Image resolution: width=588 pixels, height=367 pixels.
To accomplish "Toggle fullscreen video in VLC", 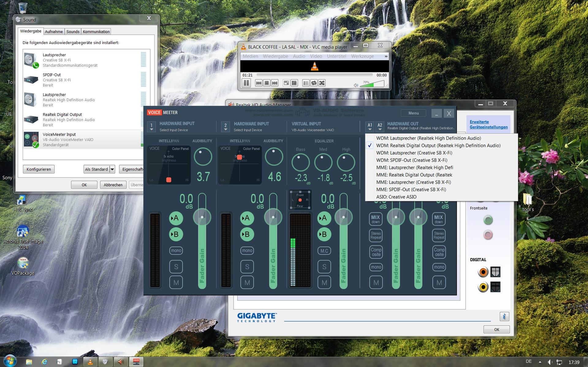I will (286, 83).
